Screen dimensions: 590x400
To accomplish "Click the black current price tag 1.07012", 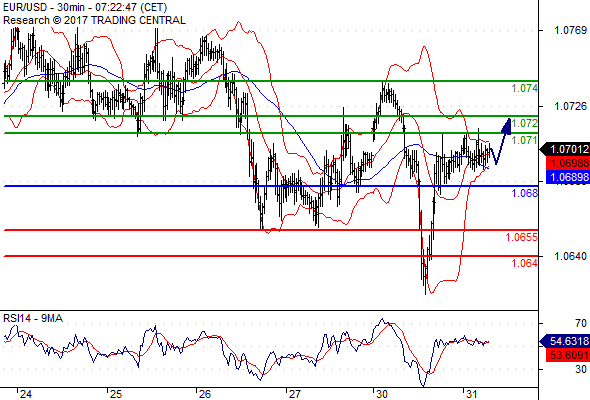I will [565, 149].
